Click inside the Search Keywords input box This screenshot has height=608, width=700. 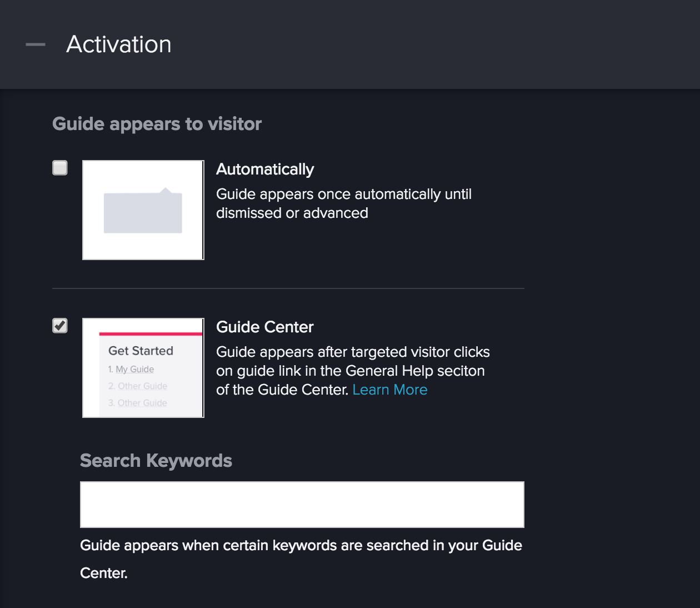(x=303, y=504)
